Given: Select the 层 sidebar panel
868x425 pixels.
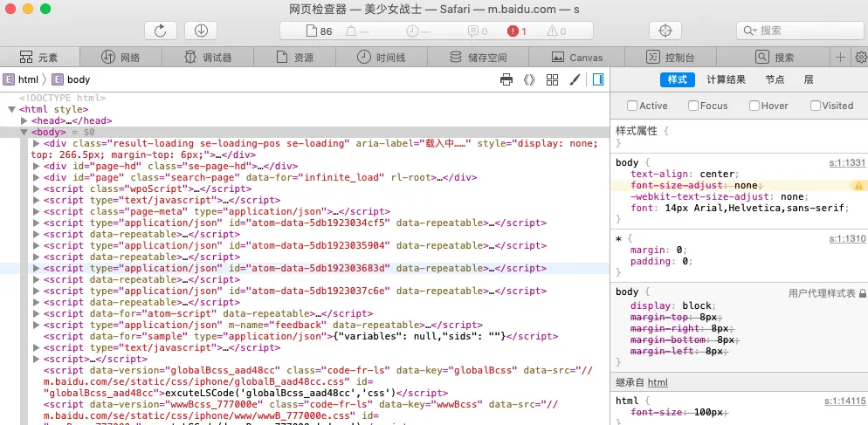Looking at the screenshot, I should click(809, 79).
